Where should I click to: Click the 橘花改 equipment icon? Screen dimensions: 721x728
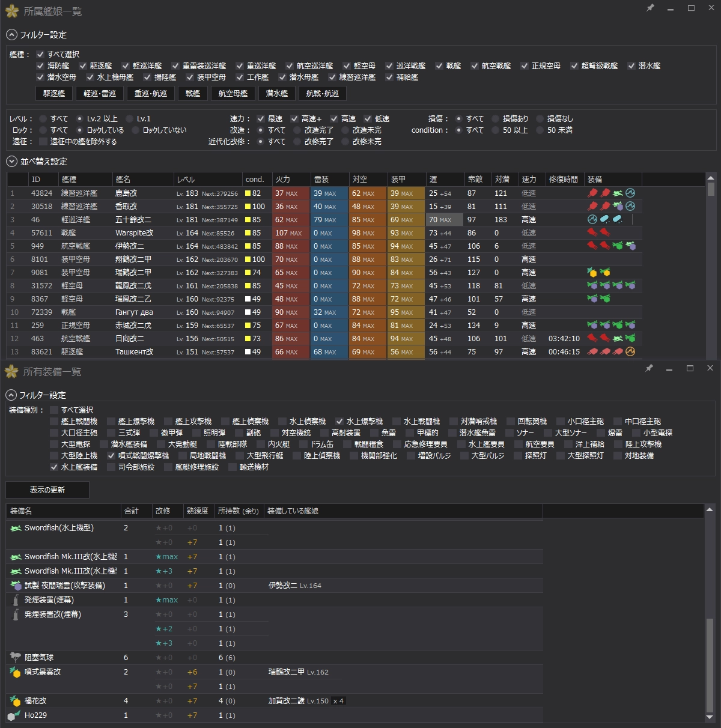point(16,701)
